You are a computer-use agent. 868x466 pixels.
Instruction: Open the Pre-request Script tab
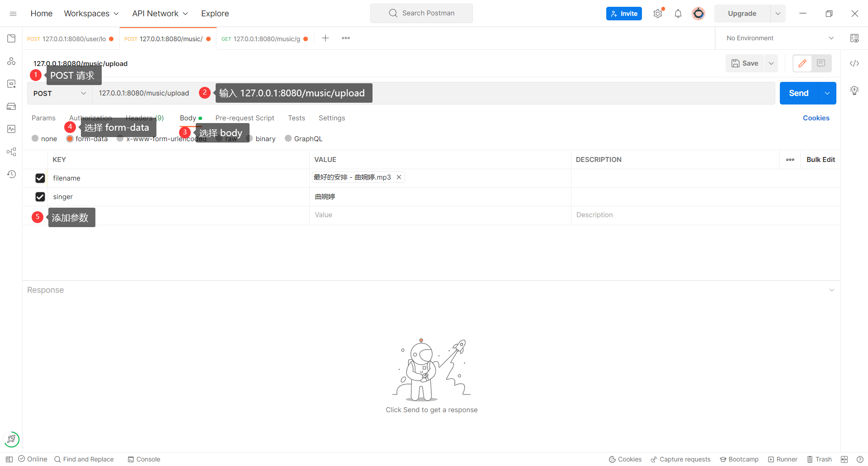[x=245, y=118]
